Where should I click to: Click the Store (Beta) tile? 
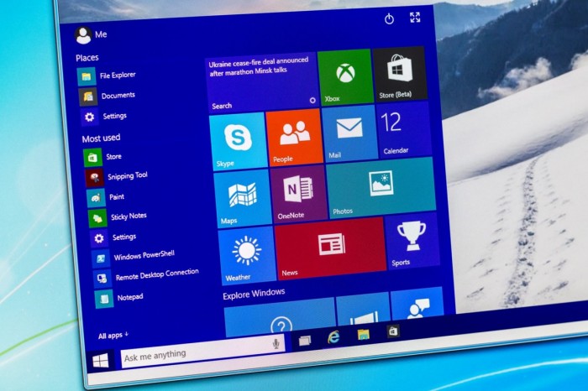tap(398, 72)
